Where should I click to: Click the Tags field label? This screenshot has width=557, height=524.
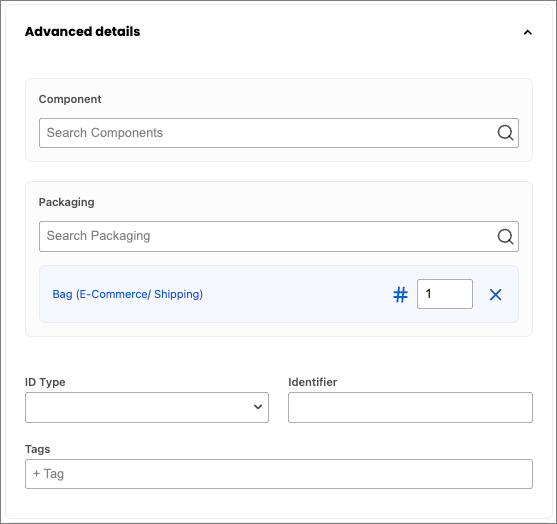[x=37, y=449]
